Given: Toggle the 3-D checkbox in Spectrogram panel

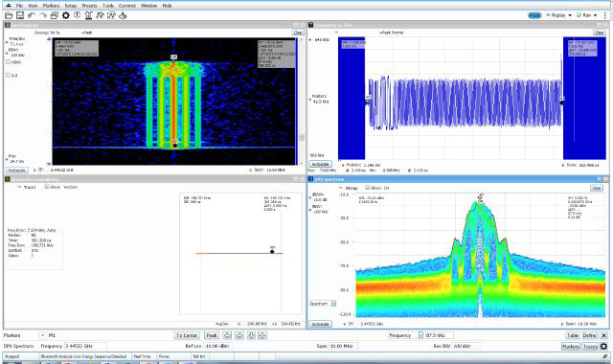Looking at the screenshot, I should click(9, 75).
